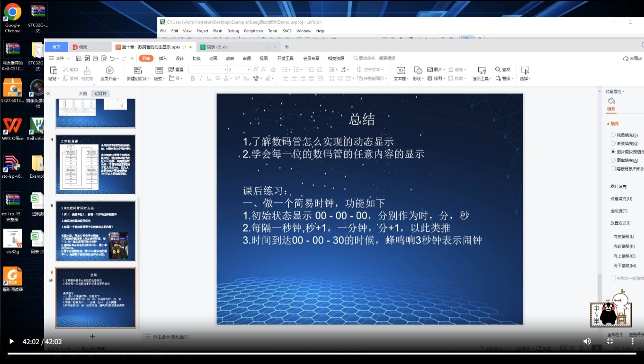644x364 pixels.
Task: Open the Layout (版式) dropdown
Action: pos(160,79)
